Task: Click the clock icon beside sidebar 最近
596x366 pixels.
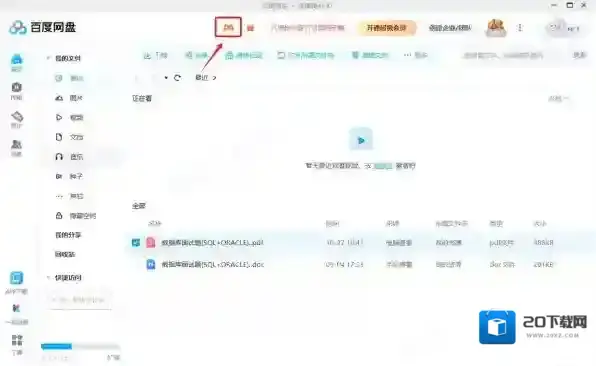Action: pyautogui.click(x=59, y=78)
